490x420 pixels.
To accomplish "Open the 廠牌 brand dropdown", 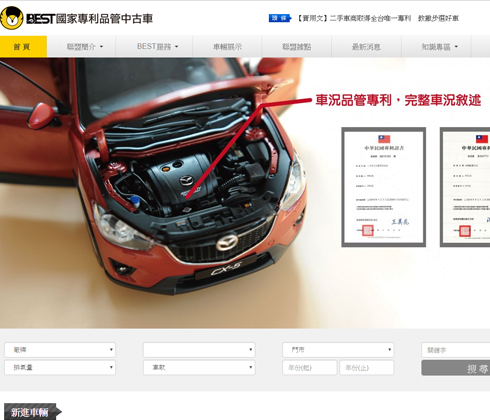I will (60, 350).
